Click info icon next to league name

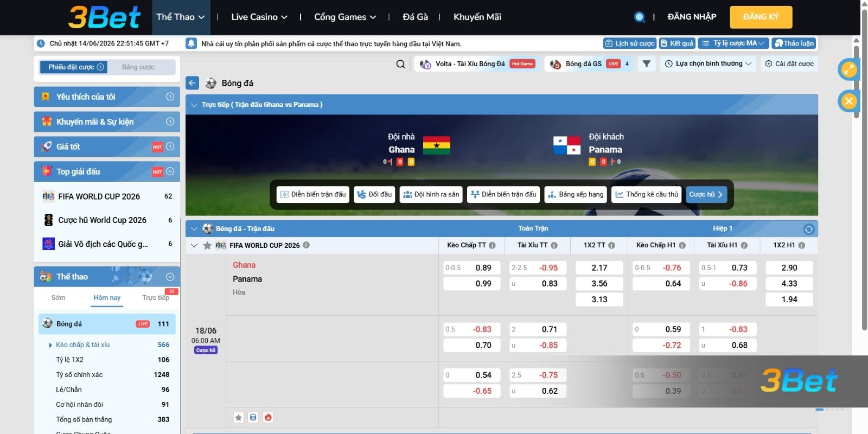tap(306, 245)
